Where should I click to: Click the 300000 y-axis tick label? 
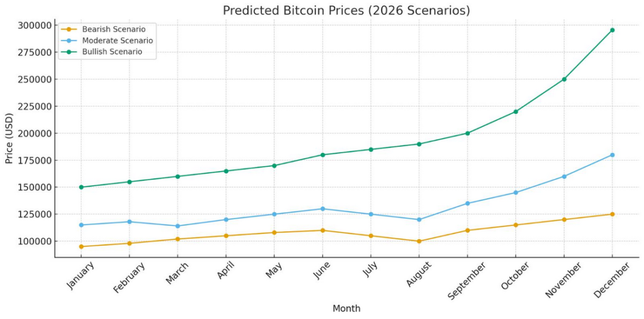[36, 25]
